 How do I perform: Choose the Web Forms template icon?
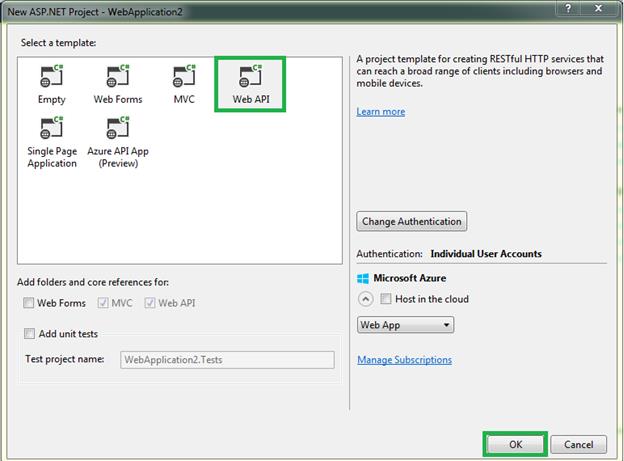click(118, 76)
